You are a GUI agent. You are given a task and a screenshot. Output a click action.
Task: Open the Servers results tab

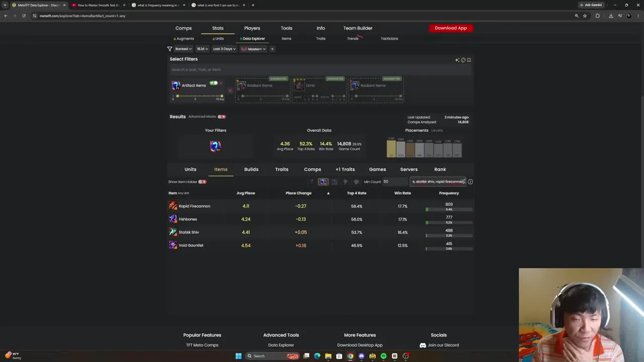(x=409, y=169)
